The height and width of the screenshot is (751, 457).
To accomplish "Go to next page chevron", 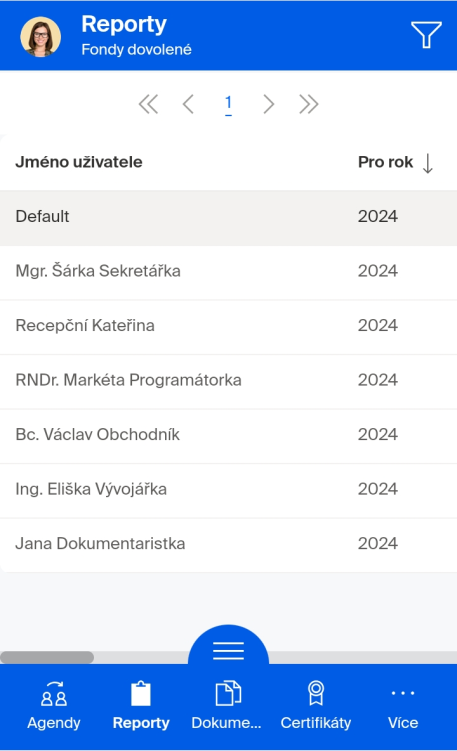I will (269, 104).
